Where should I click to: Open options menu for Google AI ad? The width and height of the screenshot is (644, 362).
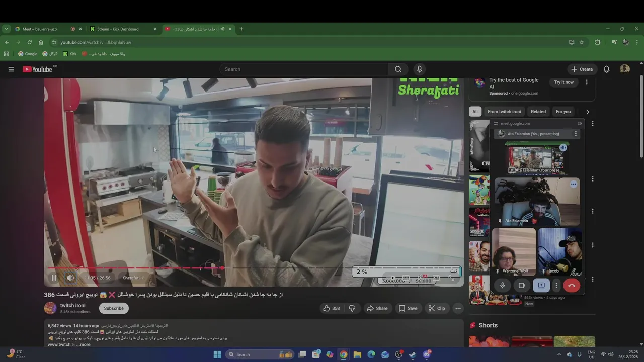(586, 82)
